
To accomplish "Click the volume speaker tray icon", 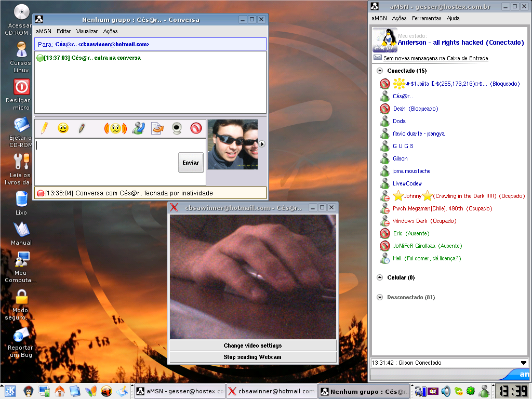I will coord(446,391).
